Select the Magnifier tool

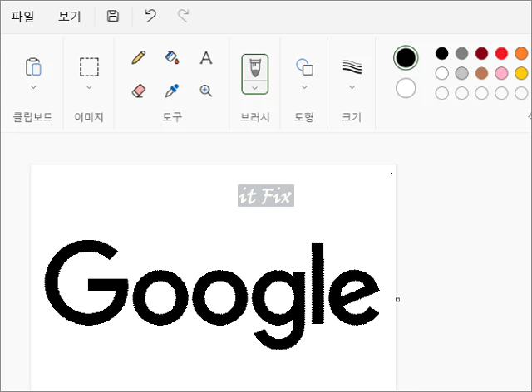click(206, 91)
